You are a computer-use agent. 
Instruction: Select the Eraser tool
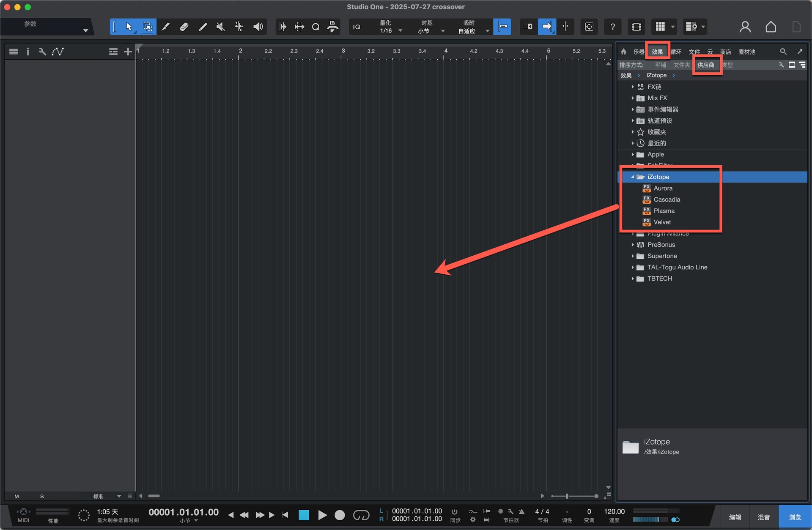point(184,27)
